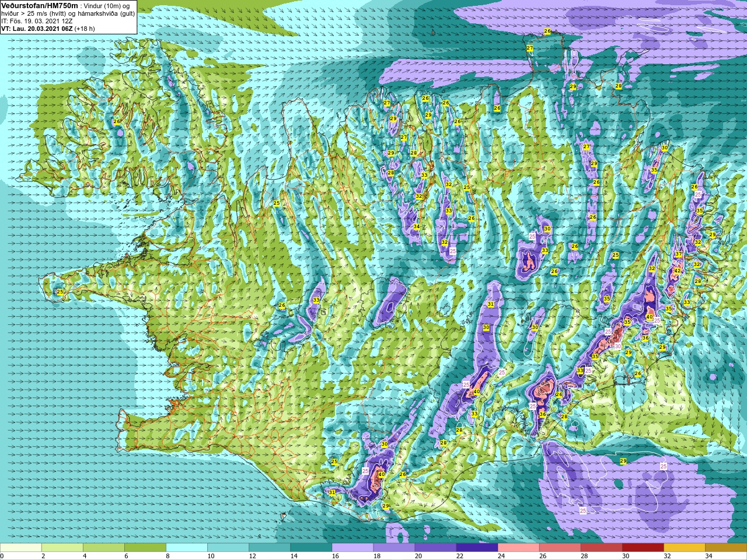The image size is (747, 560).
Task: Click the 'IT: Fös. 19. 03. 2021 12Z' line
Action: tap(37, 21)
